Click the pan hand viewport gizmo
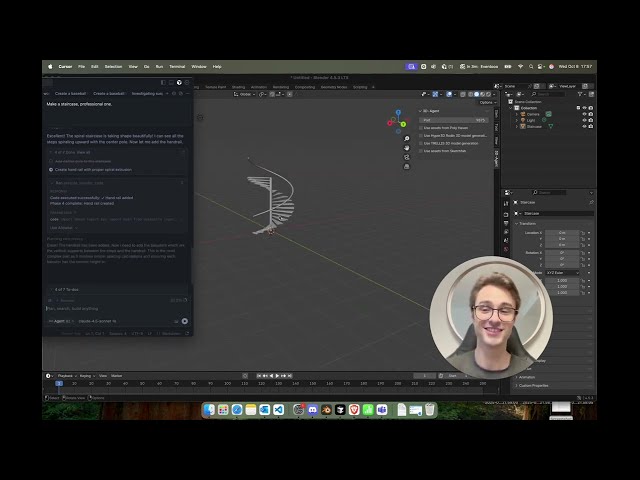This screenshot has height=480, width=640. tap(407, 148)
